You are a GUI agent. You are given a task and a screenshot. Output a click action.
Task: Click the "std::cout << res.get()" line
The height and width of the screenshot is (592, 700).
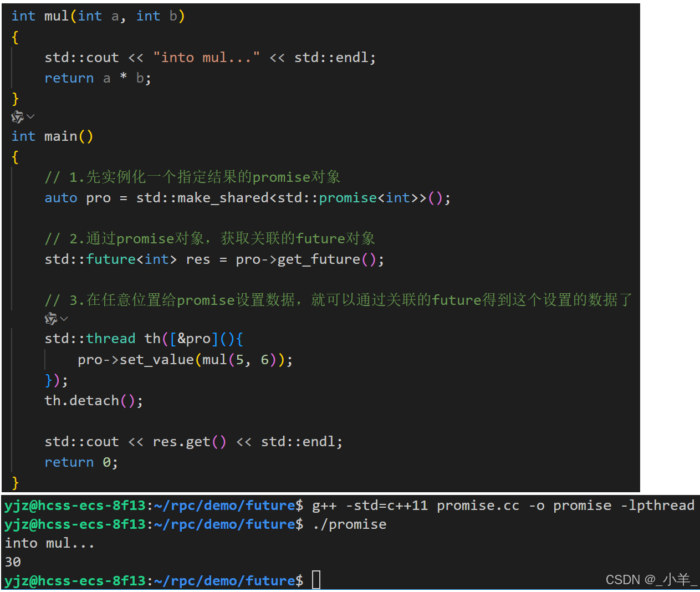193,442
